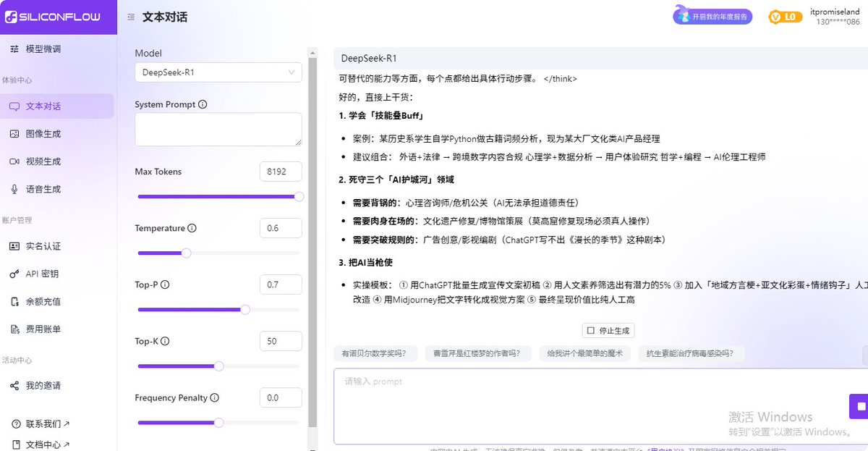868x451 pixels.
Task: Click the purple stop/send button
Action: [859, 406]
